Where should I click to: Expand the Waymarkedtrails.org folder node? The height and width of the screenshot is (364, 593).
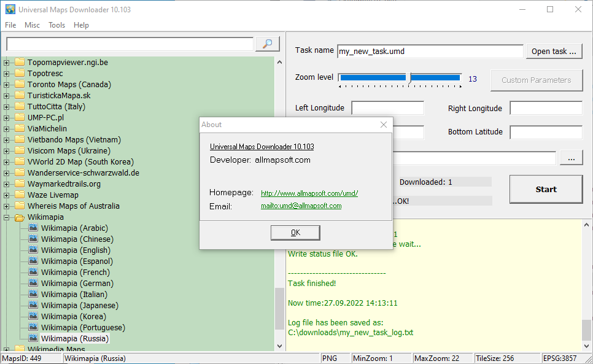pos(6,184)
